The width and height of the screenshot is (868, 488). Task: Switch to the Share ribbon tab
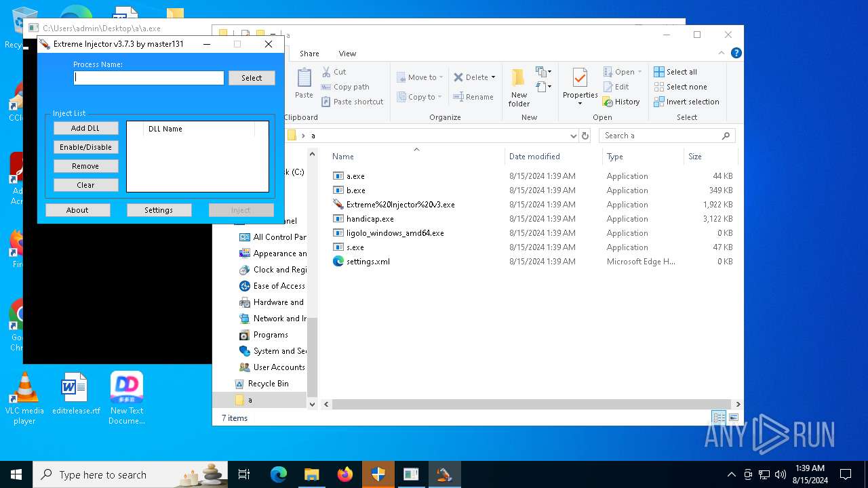click(309, 54)
